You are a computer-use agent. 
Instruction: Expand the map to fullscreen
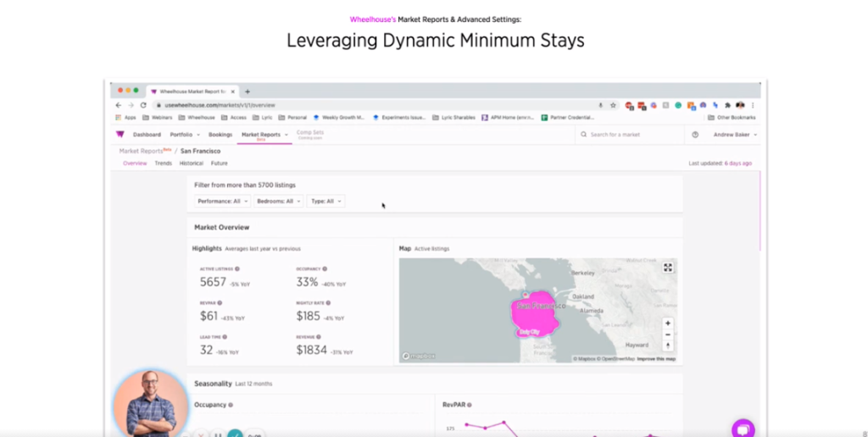coord(668,268)
